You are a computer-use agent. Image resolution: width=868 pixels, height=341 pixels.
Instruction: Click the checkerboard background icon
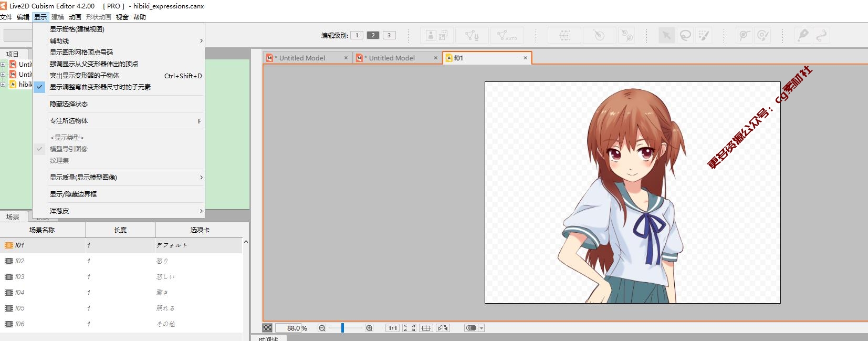[x=267, y=328]
